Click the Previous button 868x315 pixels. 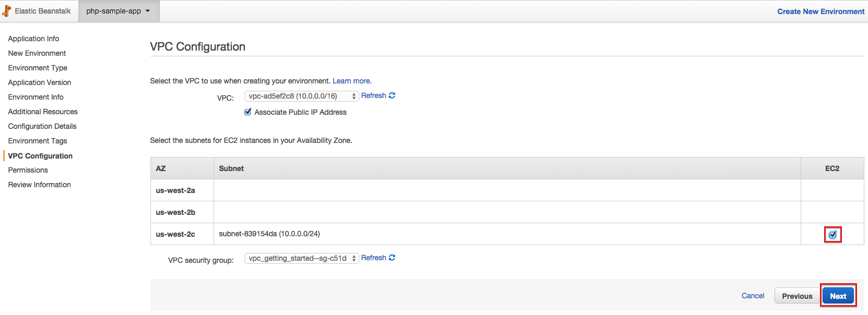(797, 296)
